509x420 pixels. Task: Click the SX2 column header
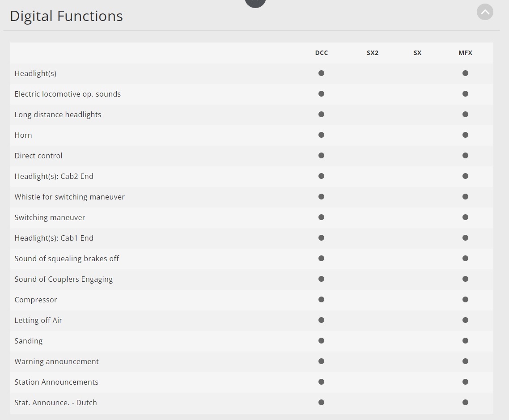(372, 53)
